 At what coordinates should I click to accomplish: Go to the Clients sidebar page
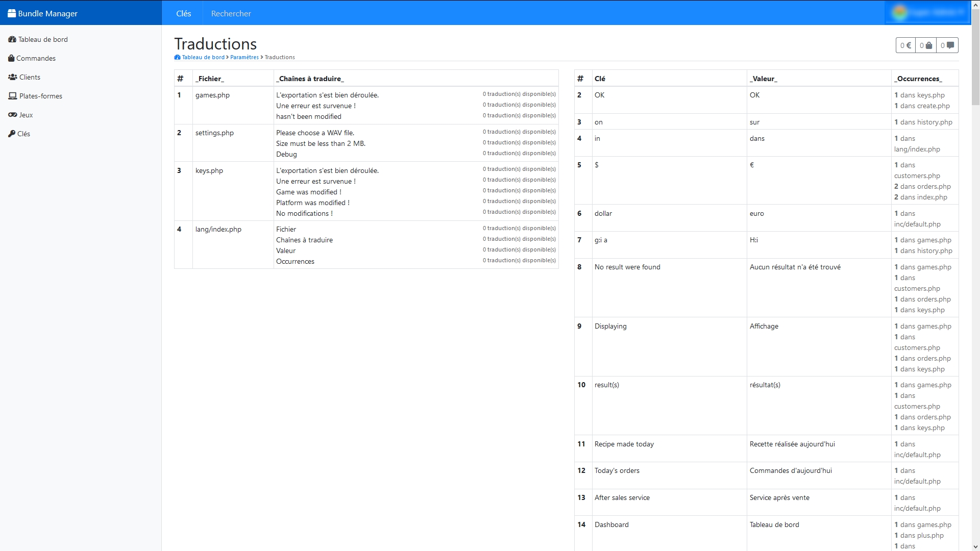coord(24,77)
